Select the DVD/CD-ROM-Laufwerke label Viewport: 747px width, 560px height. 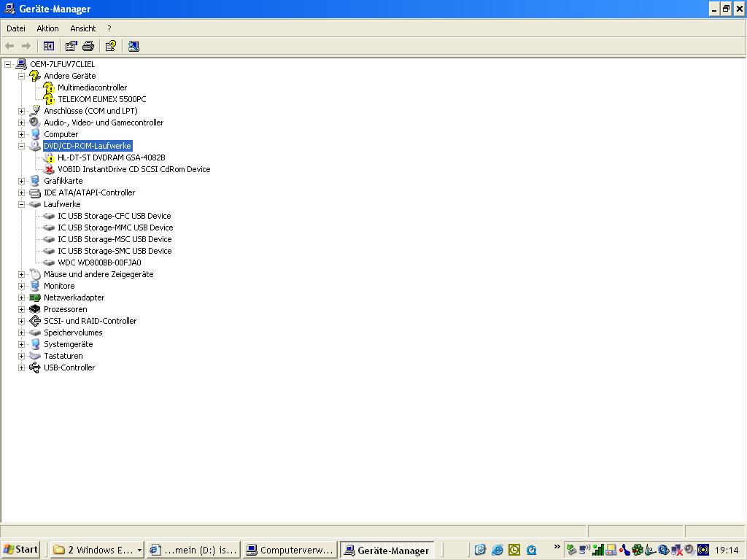pyautogui.click(x=88, y=146)
